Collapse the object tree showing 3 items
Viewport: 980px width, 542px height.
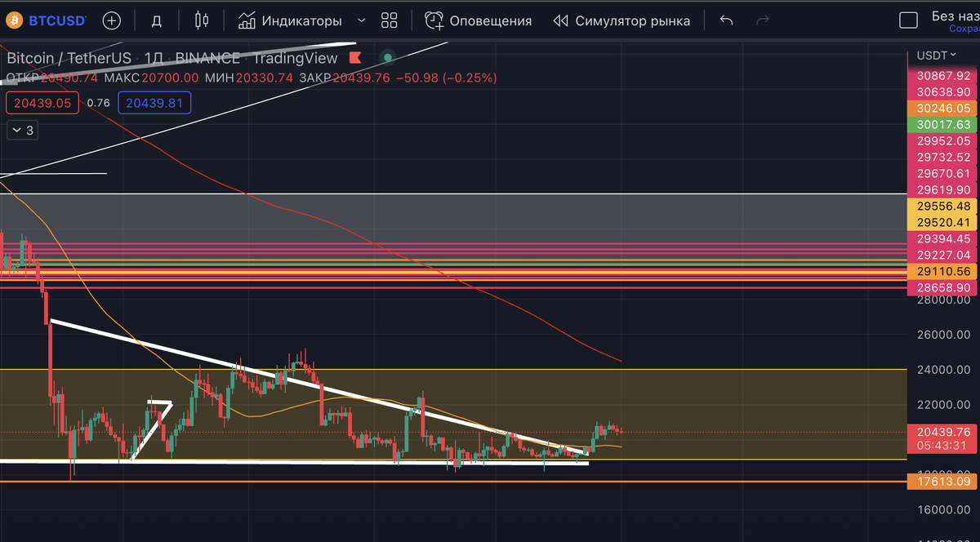pos(22,129)
